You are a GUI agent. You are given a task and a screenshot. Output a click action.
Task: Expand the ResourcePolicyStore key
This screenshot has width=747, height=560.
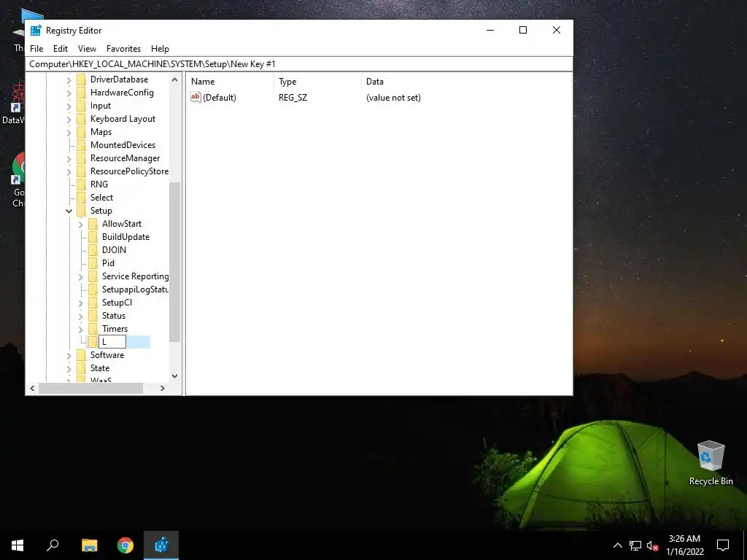coord(69,172)
